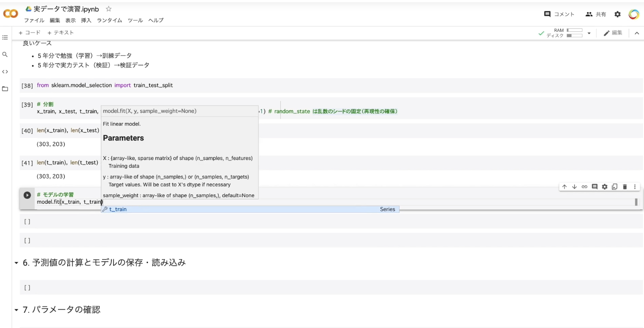Collapse section 6 予測値の計算とモデルの保存・読み込み
Screen dimensions: 644x328
16,262
